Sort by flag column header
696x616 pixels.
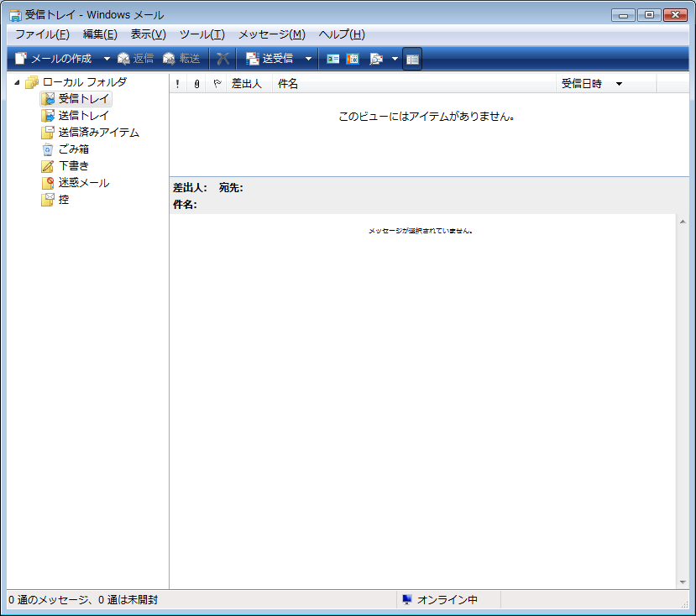coord(217,83)
